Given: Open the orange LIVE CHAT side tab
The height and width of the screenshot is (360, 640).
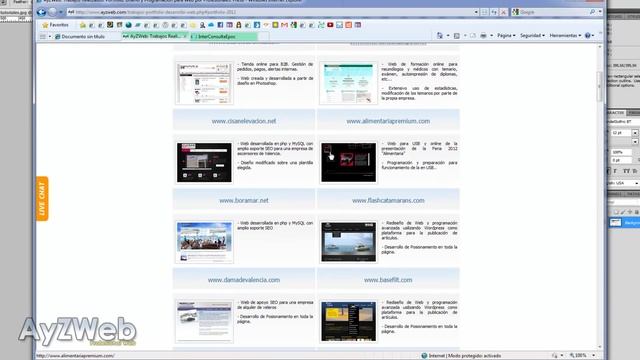Looking at the screenshot, I should click(x=42, y=199).
